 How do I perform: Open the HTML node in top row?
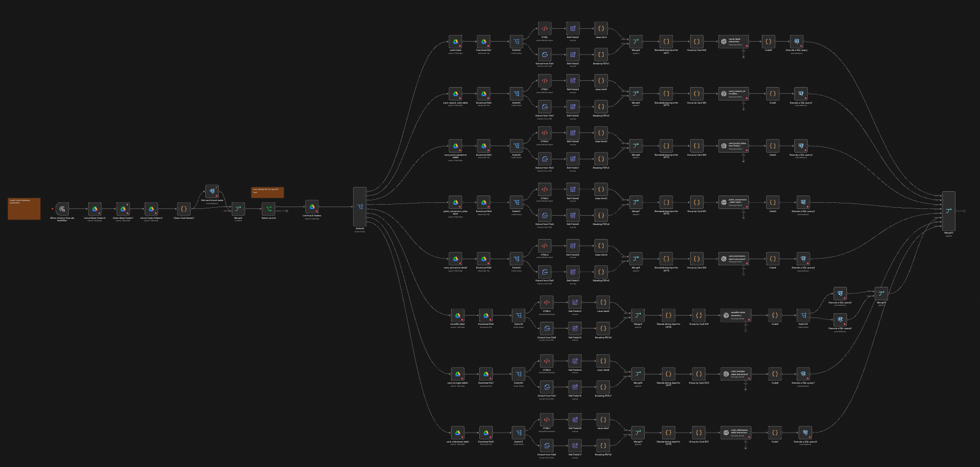click(x=544, y=29)
